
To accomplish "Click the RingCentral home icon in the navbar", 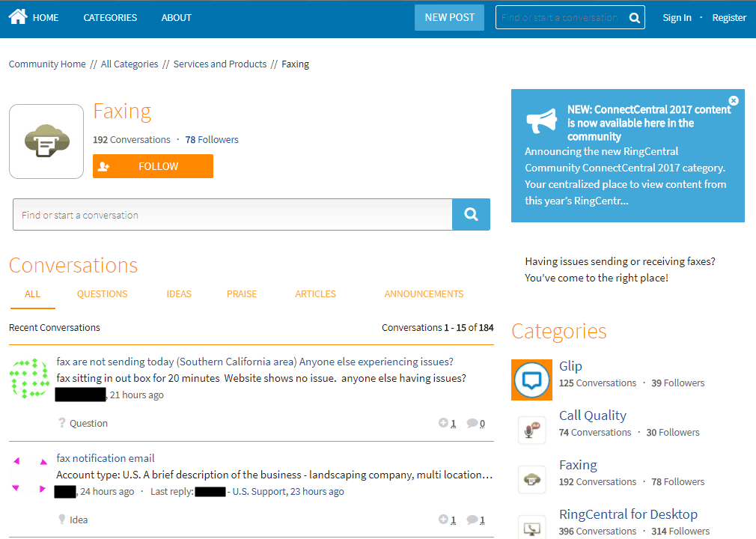I will coord(18,16).
